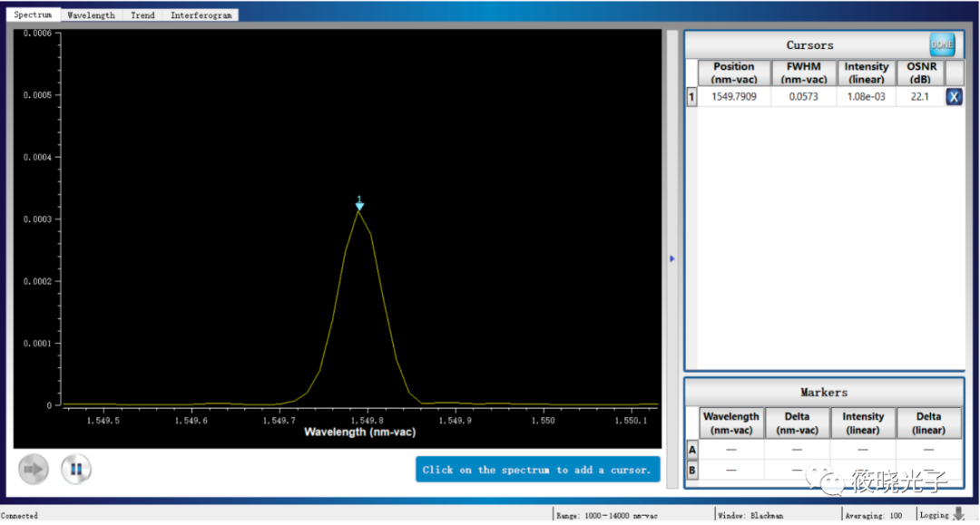980x525 pixels.
Task: Click the Averaging: 100 status field
Action: pyautogui.click(x=875, y=515)
